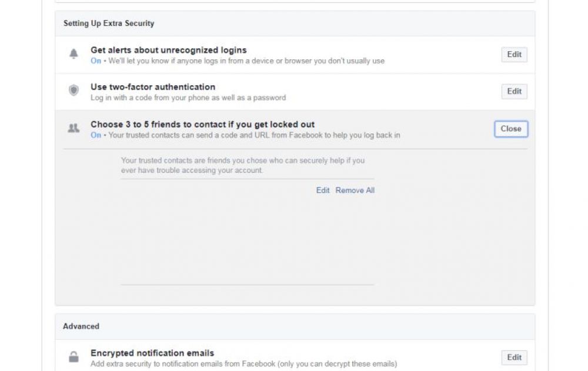Close the trusted contacts section
The image size is (588, 371).
[x=511, y=129]
